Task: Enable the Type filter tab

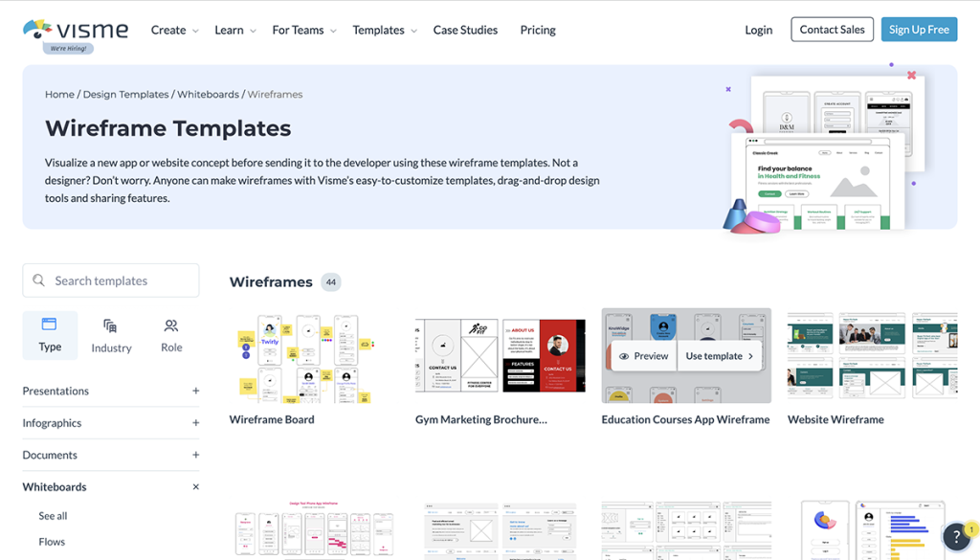Action: [x=50, y=335]
